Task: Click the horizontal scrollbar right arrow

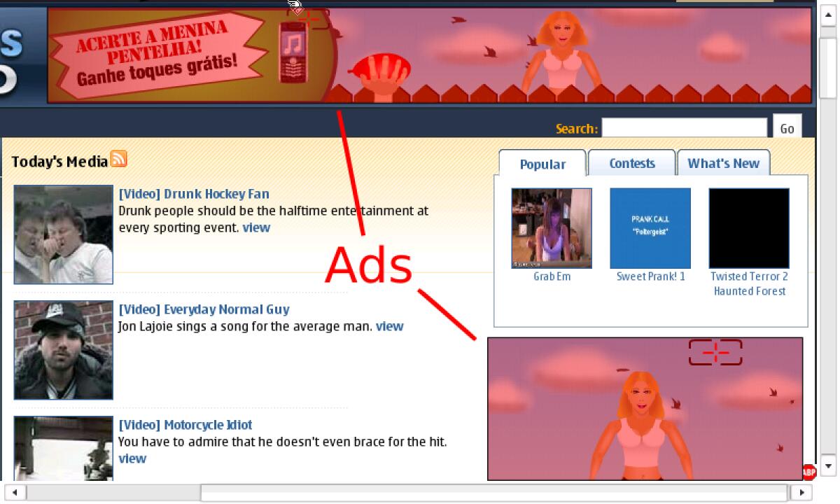Action: [x=801, y=493]
